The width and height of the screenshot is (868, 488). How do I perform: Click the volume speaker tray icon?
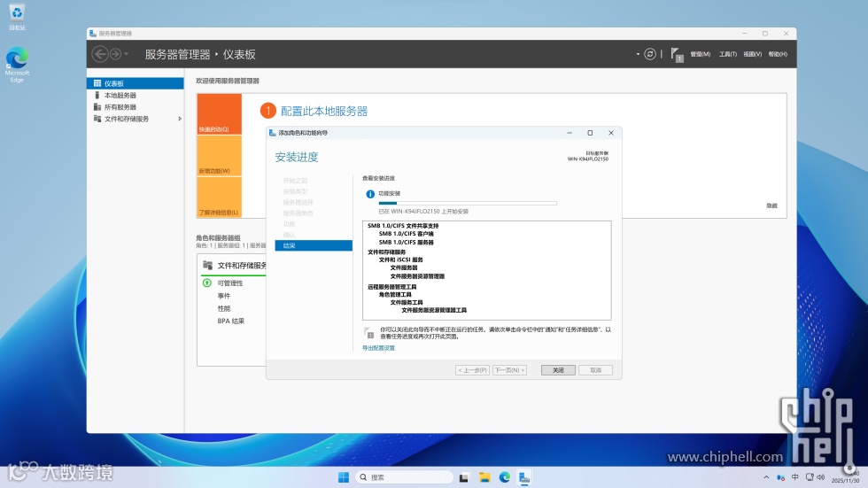pyautogui.click(x=821, y=477)
